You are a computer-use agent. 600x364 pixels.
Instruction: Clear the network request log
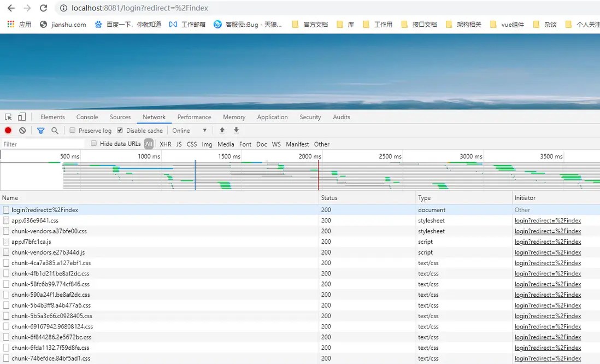pos(22,130)
